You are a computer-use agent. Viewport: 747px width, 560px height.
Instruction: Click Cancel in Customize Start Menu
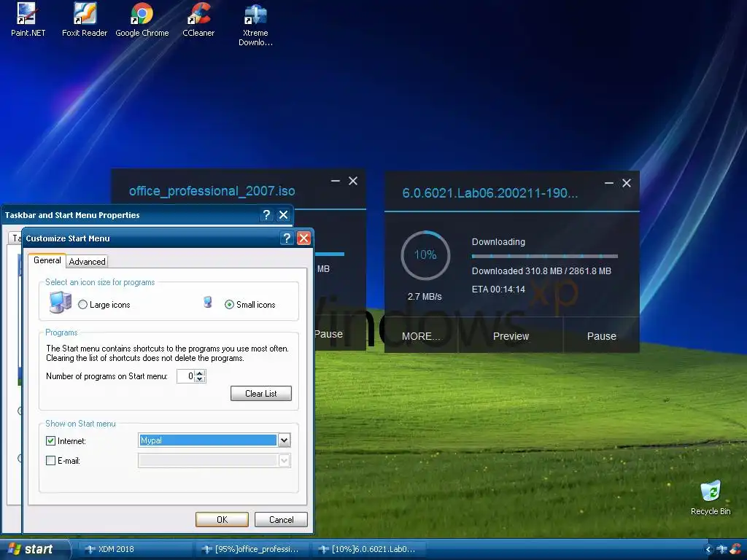[281, 519]
